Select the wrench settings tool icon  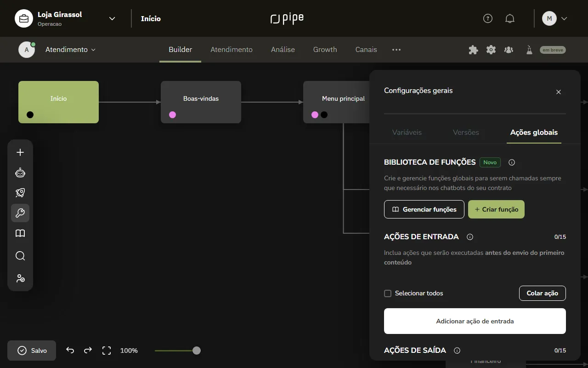tap(20, 213)
